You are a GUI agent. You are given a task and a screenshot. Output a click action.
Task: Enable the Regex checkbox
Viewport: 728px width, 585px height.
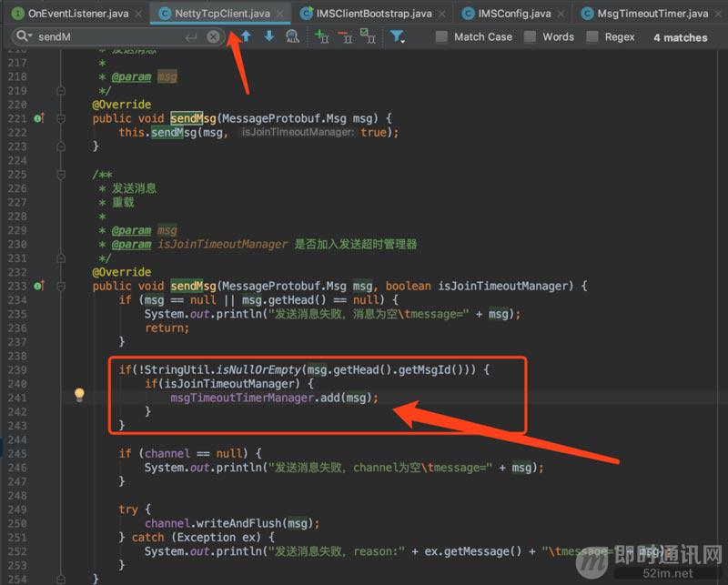click(x=592, y=36)
